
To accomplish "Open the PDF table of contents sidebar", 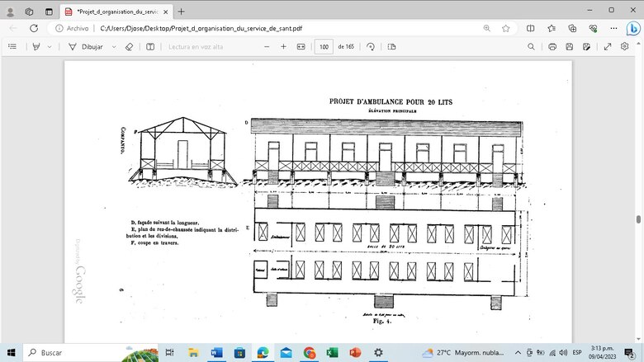I will (x=12, y=47).
